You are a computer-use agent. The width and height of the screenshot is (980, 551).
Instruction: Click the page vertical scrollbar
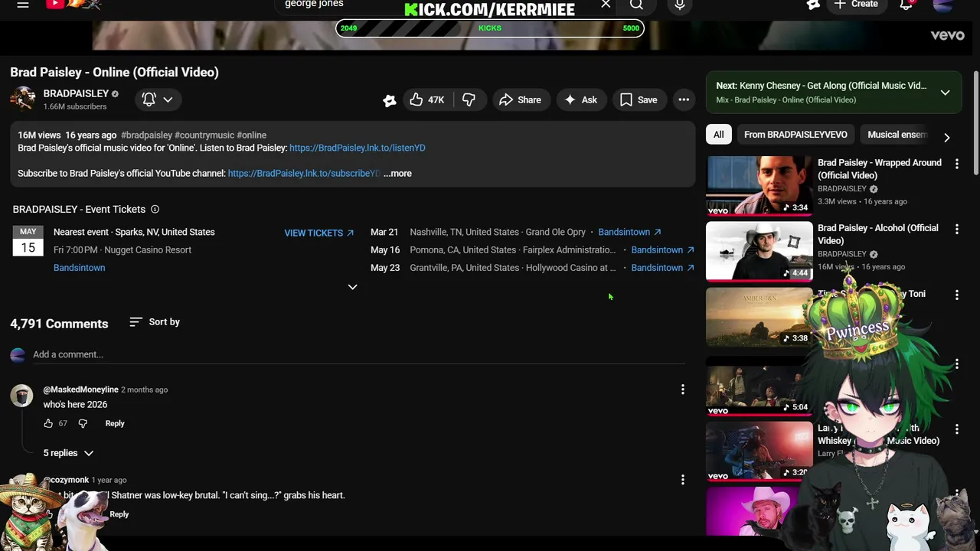(976, 122)
